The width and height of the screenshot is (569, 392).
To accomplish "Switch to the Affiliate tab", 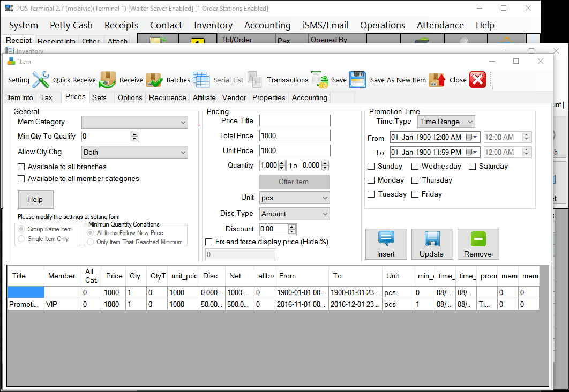I will click(204, 97).
